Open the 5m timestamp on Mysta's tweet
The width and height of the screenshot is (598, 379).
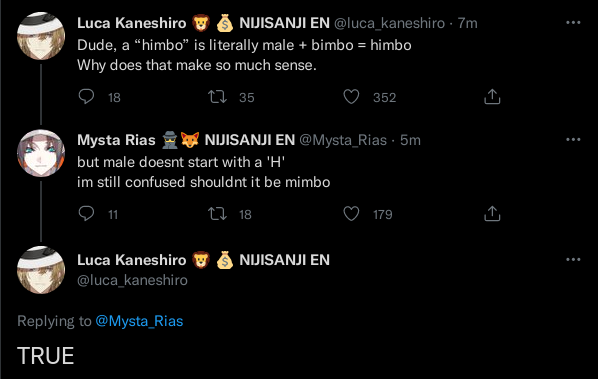[410, 140]
